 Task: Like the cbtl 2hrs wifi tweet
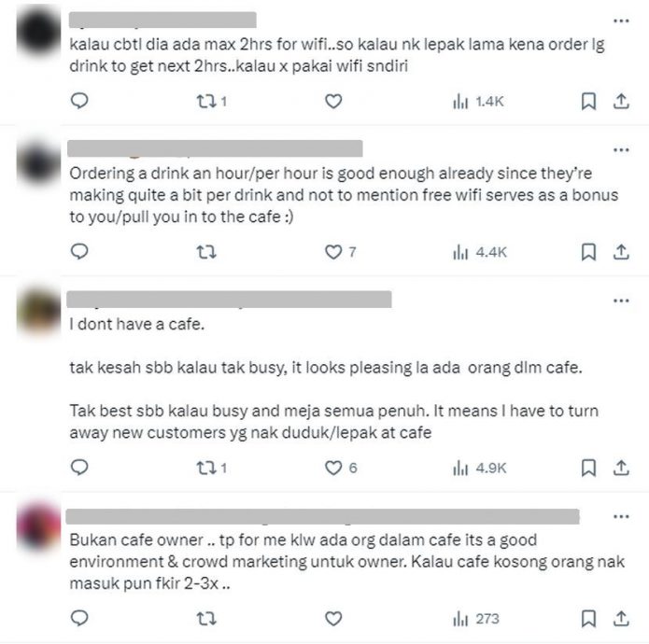tap(333, 102)
